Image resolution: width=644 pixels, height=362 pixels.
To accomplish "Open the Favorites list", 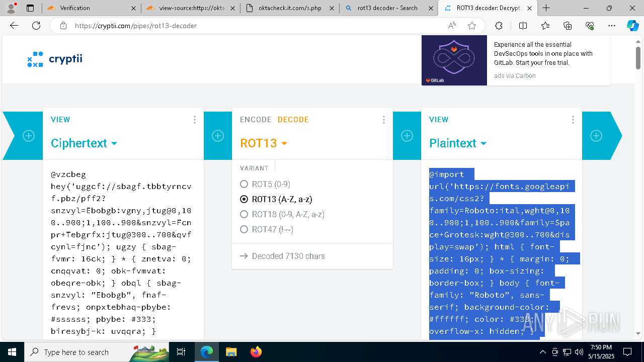I will [545, 26].
